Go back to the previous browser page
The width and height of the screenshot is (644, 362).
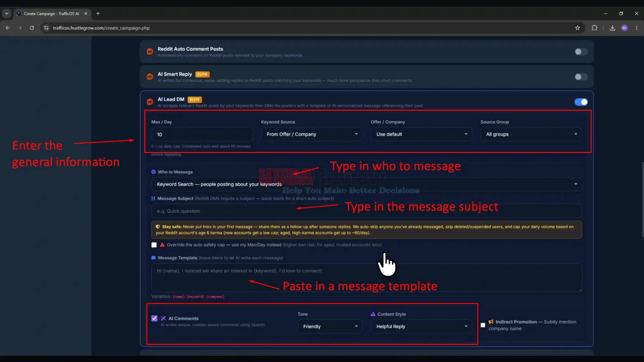[x=8, y=28]
